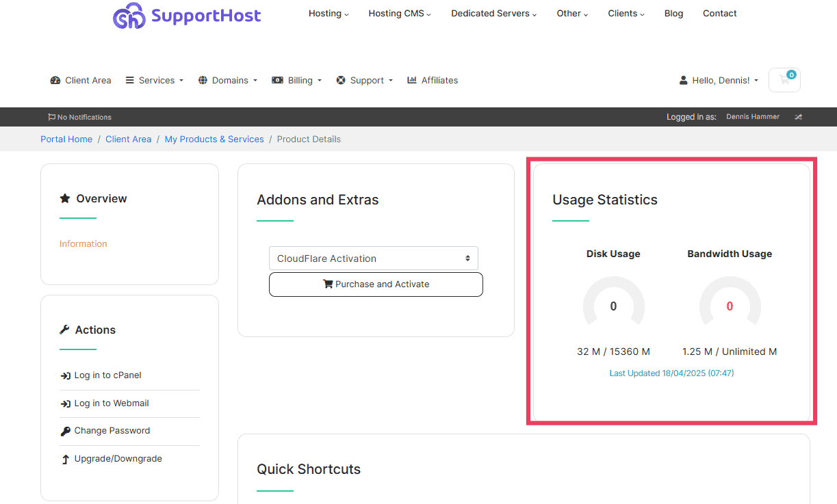
Task: Open the CloudFlare Activation dropdown
Action: [374, 258]
